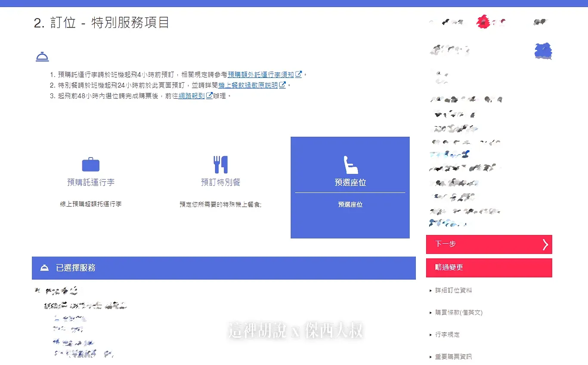The width and height of the screenshot is (588, 365).
Task: Select 預購託運行李 option heading
Action: [91, 182]
